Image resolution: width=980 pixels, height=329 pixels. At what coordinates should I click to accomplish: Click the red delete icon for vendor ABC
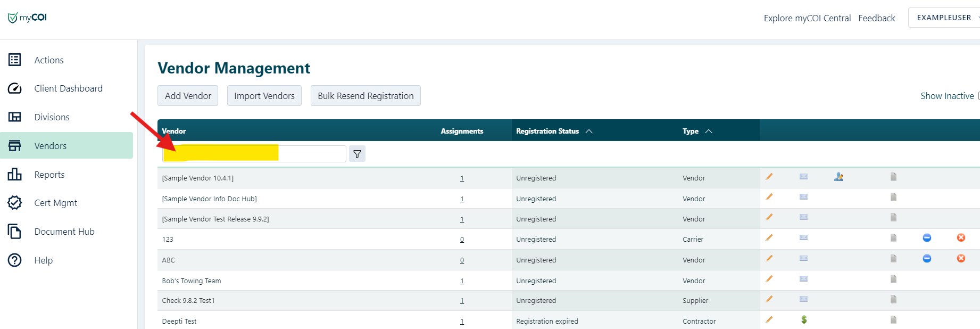[x=961, y=259]
